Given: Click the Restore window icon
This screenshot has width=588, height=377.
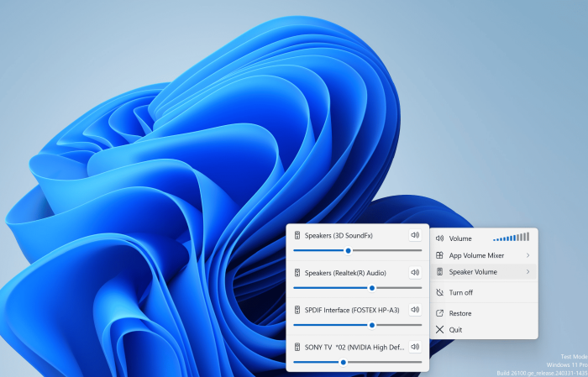Looking at the screenshot, I should (439, 313).
